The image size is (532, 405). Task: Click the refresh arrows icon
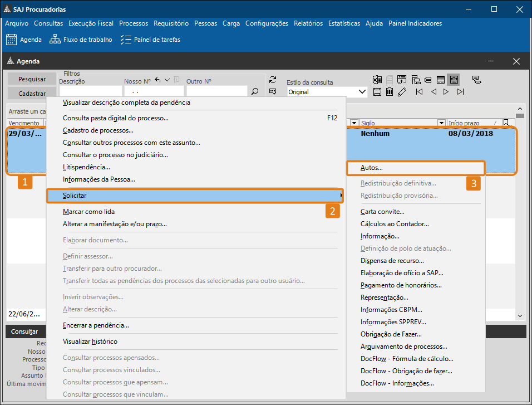(273, 80)
